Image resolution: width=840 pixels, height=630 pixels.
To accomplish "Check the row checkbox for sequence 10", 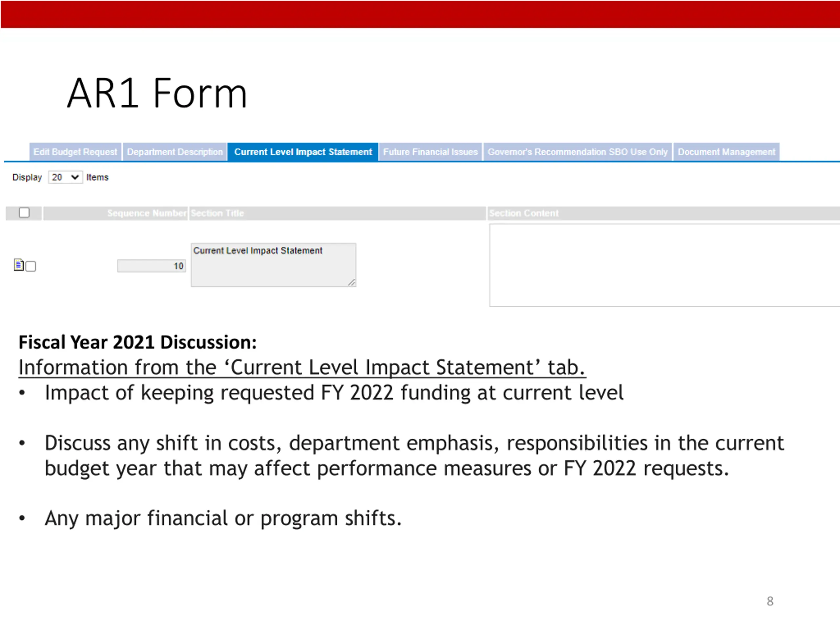I will pos(31,266).
